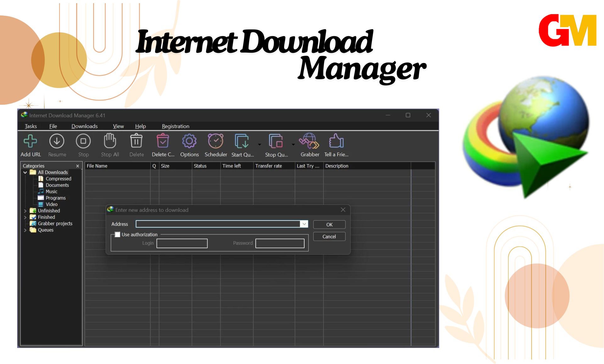The width and height of the screenshot is (604, 364).
Task: Open the Scheduler clock icon
Action: click(x=216, y=141)
